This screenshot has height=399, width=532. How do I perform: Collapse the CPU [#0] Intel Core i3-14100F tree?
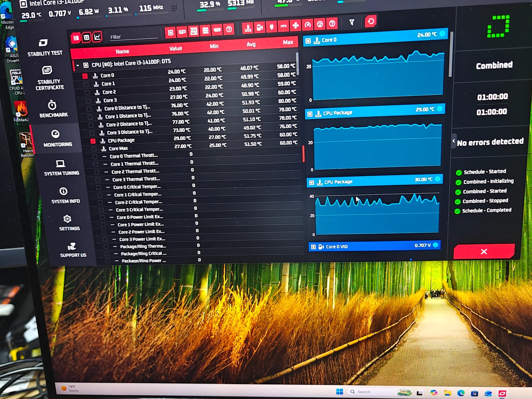tap(78, 65)
